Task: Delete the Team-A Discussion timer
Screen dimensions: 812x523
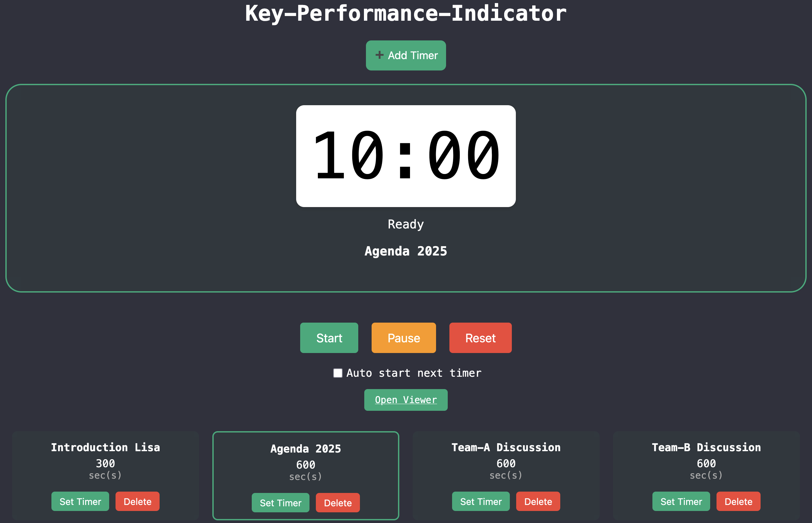Action: (538, 501)
